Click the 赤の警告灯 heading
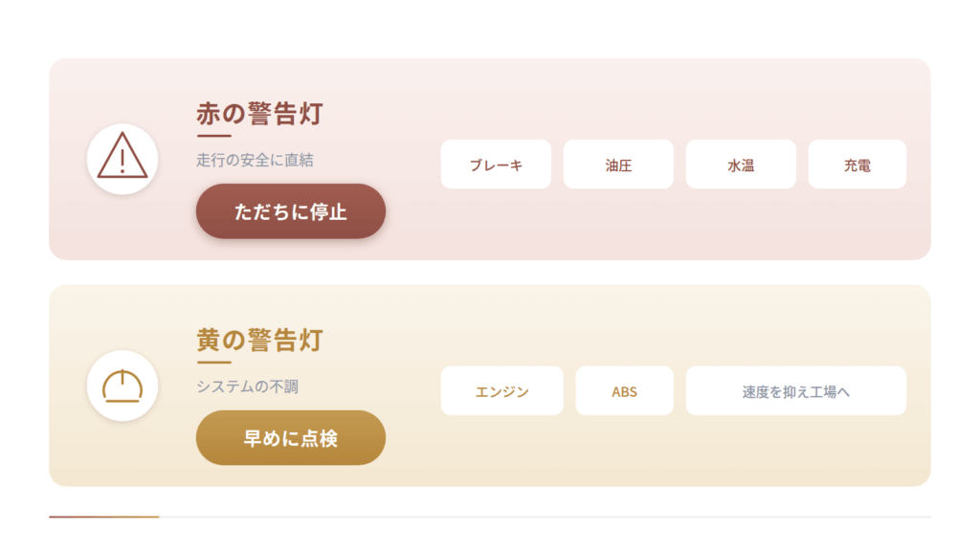Viewport: 980px width, 551px height. (x=260, y=114)
